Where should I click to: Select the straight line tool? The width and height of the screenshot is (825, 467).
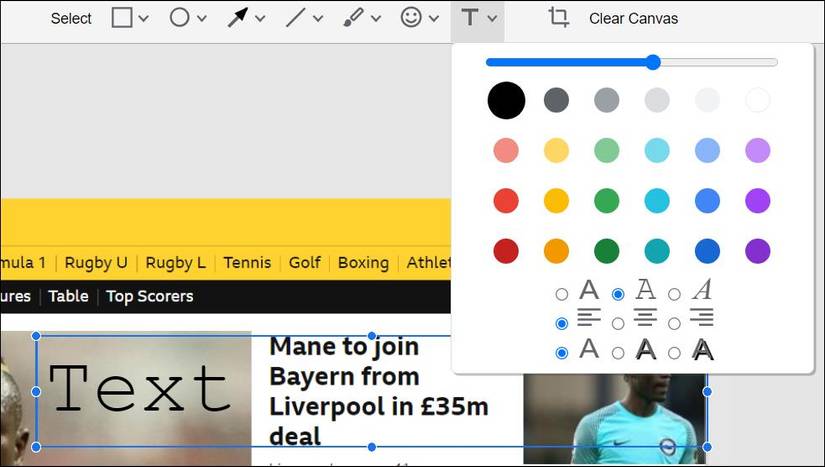[x=295, y=18]
